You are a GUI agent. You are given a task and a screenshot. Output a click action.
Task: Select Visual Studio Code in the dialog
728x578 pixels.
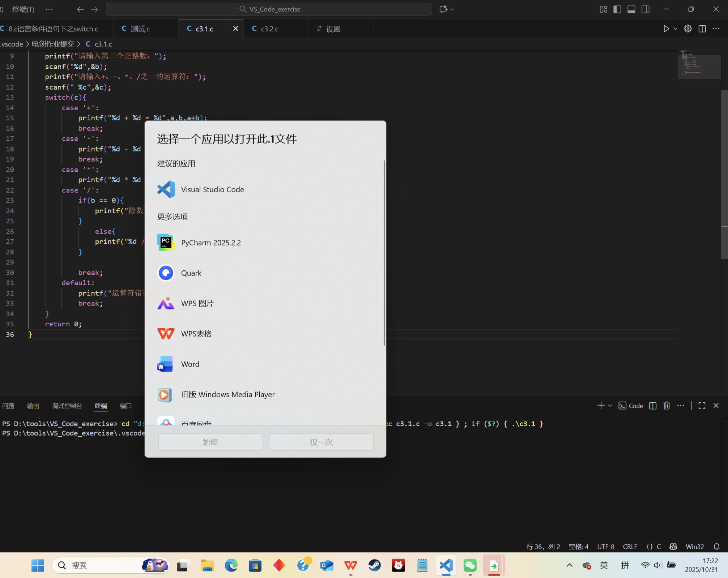pyautogui.click(x=212, y=189)
